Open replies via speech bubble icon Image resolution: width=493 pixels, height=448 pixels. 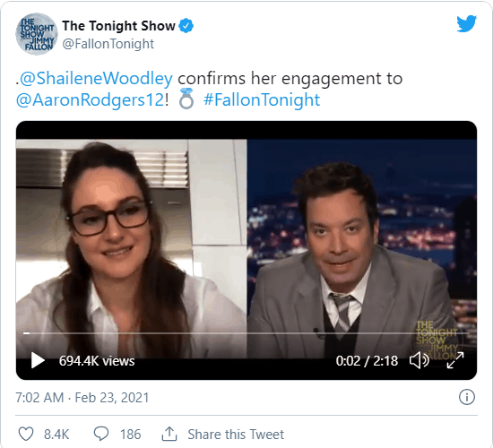coord(101,434)
